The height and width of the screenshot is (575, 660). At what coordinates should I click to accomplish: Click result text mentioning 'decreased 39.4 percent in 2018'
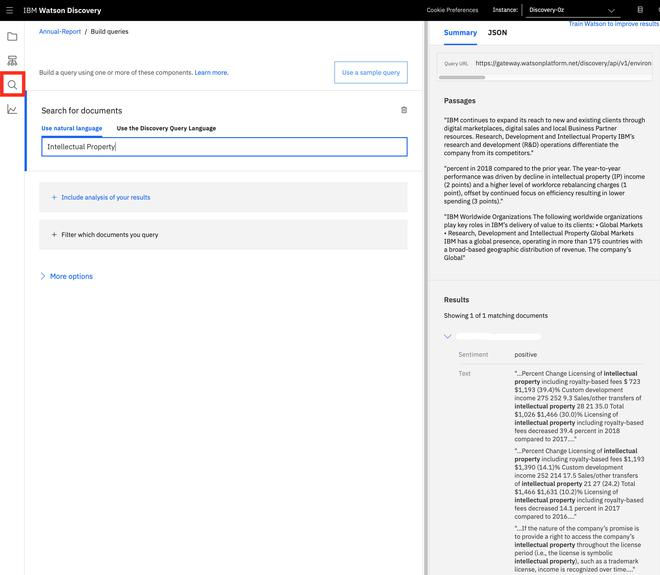(579, 406)
